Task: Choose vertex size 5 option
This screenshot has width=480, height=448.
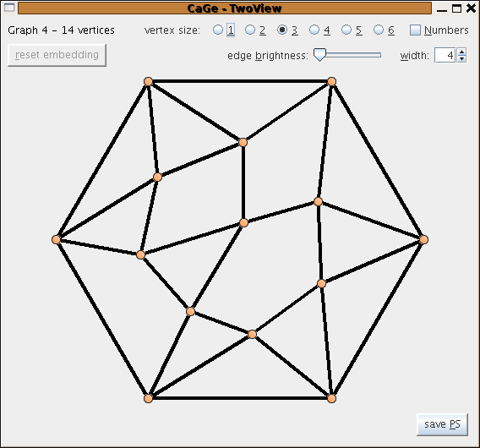Action: (346, 30)
